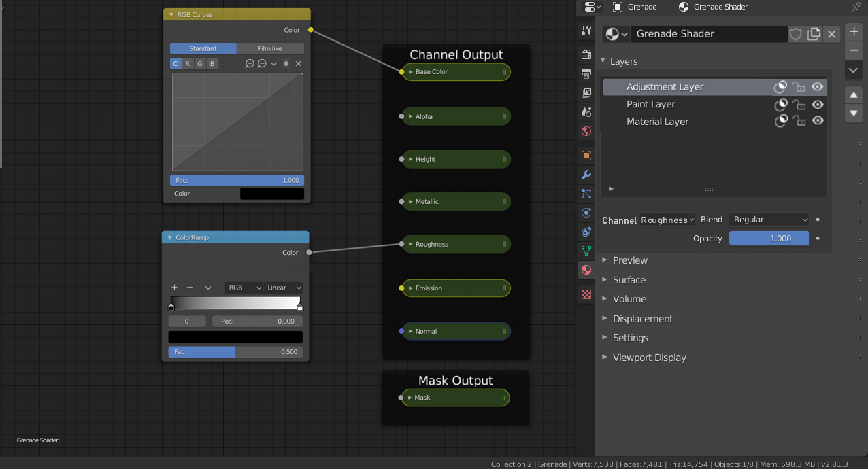Screen dimensions: 868x469
Task: Click Material Layer blend mask icon
Action: [781, 121]
